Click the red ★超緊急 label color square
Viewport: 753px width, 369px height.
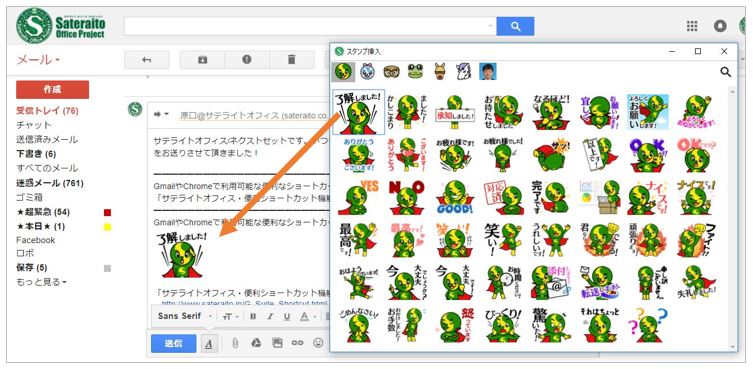point(108,212)
